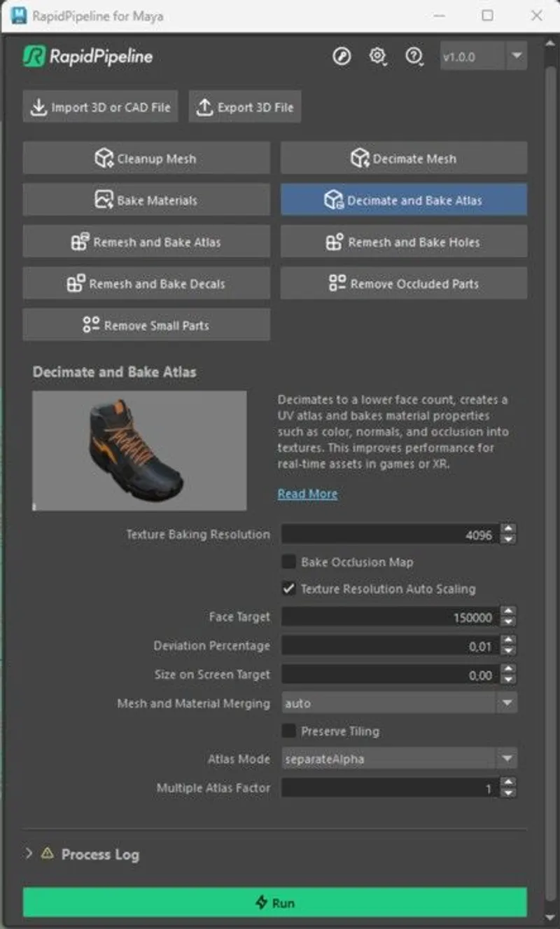Image resolution: width=560 pixels, height=929 pixels.
Task: Open the Read More link
Action: click(x=307, y=493)
